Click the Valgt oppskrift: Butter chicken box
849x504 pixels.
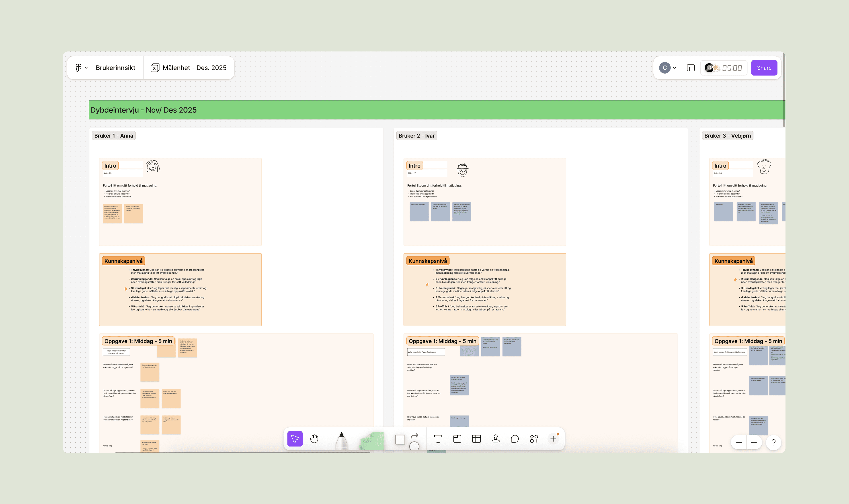tap(116, 352)
